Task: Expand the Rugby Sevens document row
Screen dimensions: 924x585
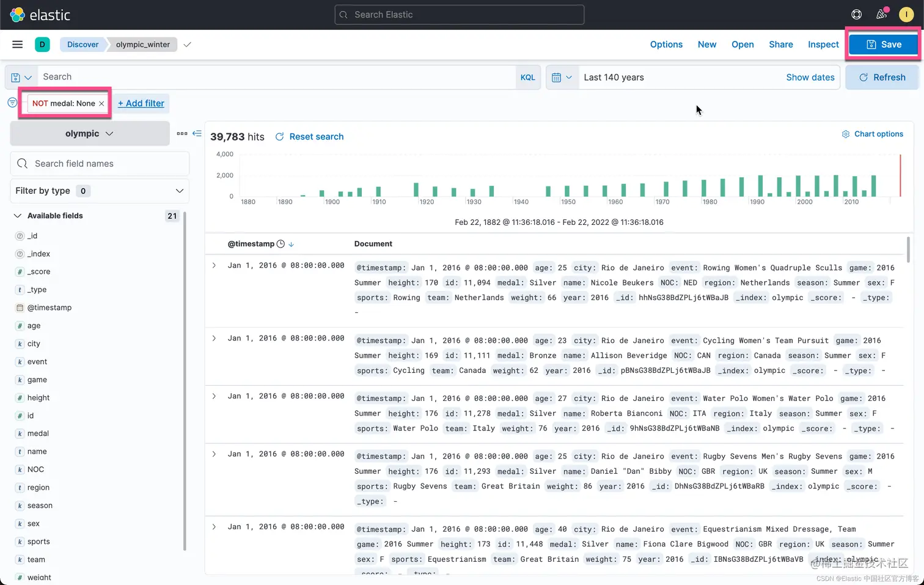Action: coord(214,454)
